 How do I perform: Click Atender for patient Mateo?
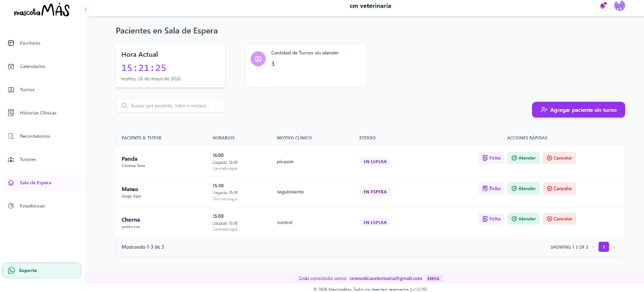click(x=523, y=188)
